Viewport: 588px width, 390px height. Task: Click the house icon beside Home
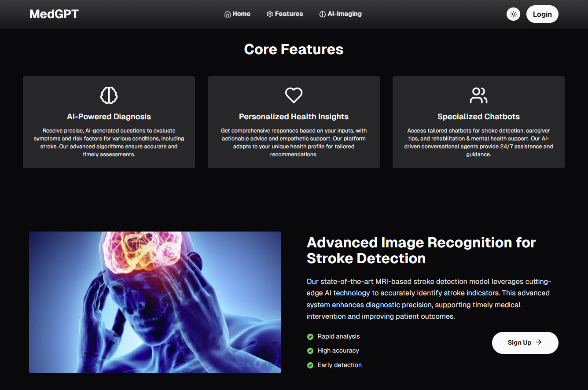[x=228, y=14]
